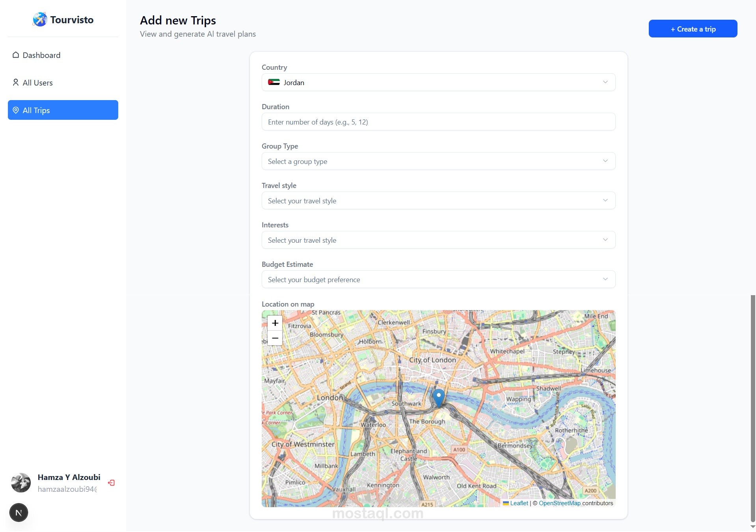Click the Old Kent Road map label
This screenshot has width=756, height=532.
tap(477, 486)
